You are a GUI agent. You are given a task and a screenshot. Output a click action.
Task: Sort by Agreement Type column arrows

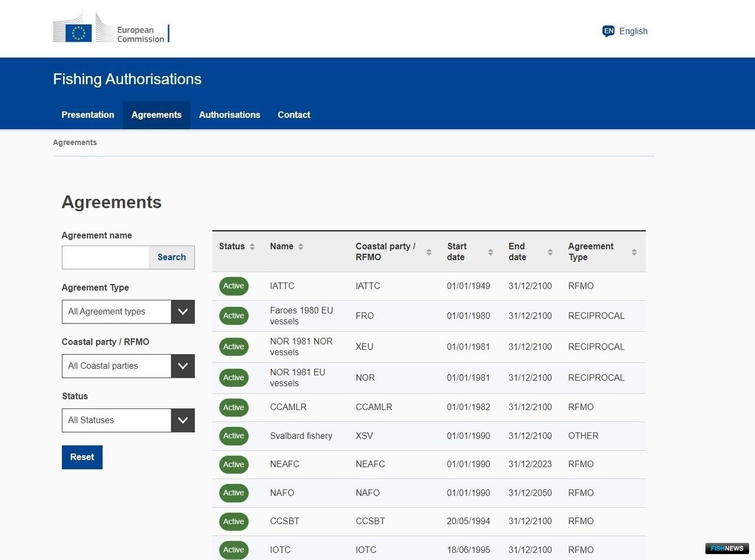(x=634, y=252)
